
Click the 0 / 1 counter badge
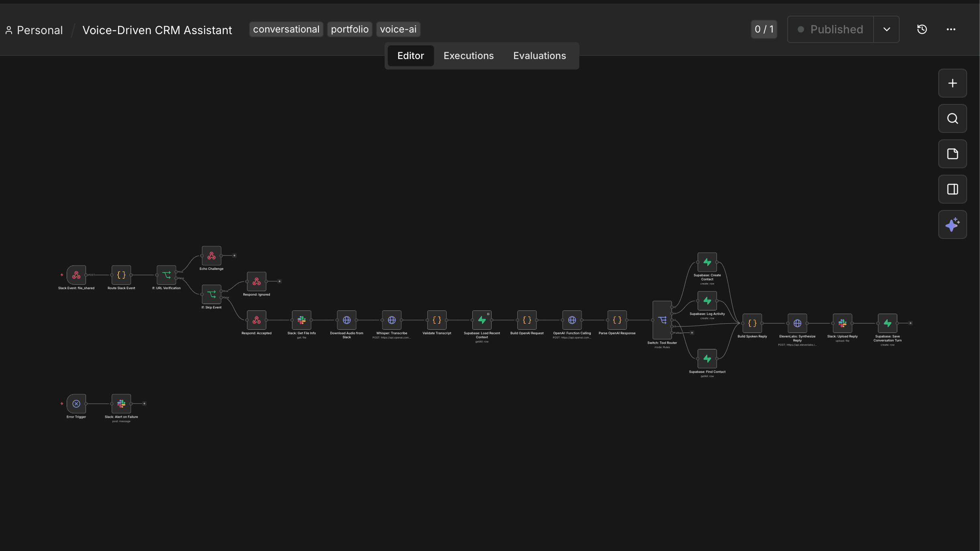click(764, 29)
